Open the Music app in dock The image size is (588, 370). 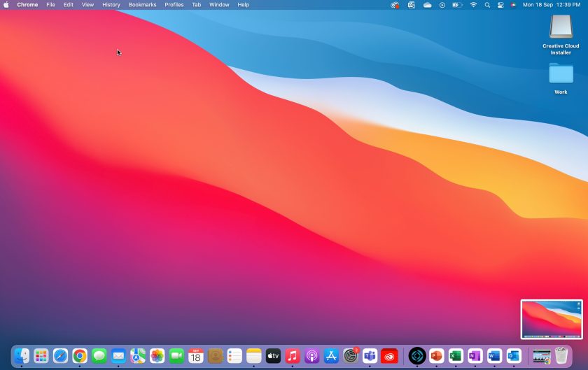293,356
